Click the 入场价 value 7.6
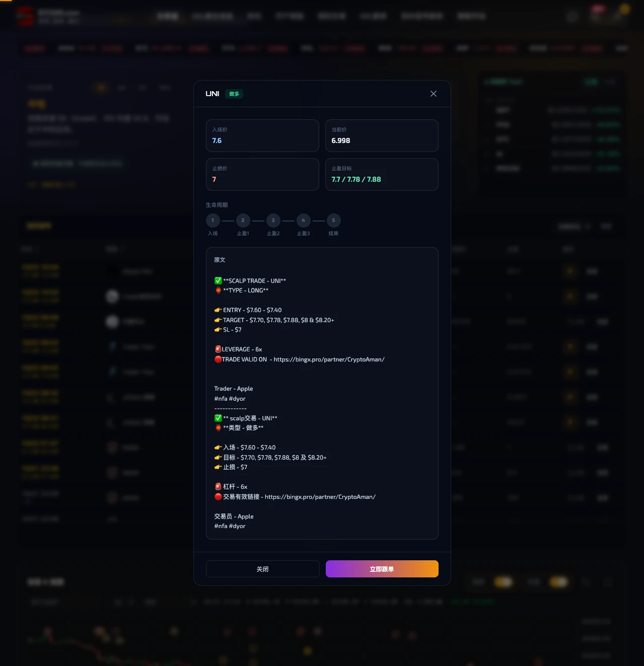644x666 pixels. (x=217, y=140)
